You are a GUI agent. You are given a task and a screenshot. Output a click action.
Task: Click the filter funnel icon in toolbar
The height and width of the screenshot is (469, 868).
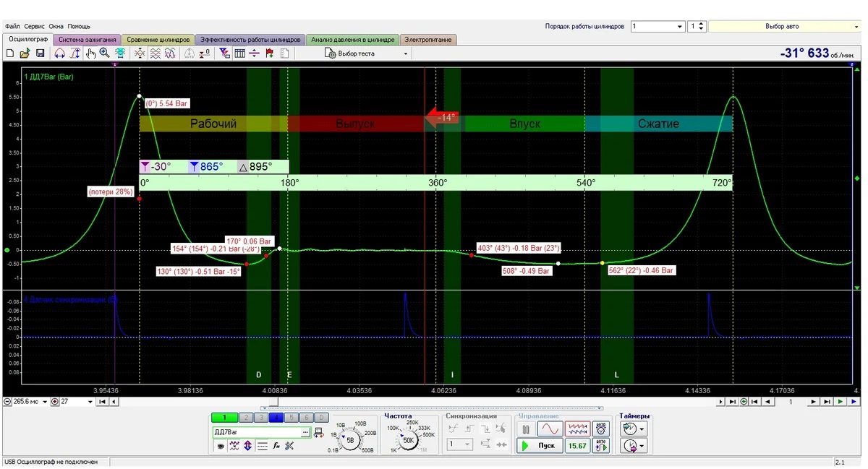[x=224, y=53]
